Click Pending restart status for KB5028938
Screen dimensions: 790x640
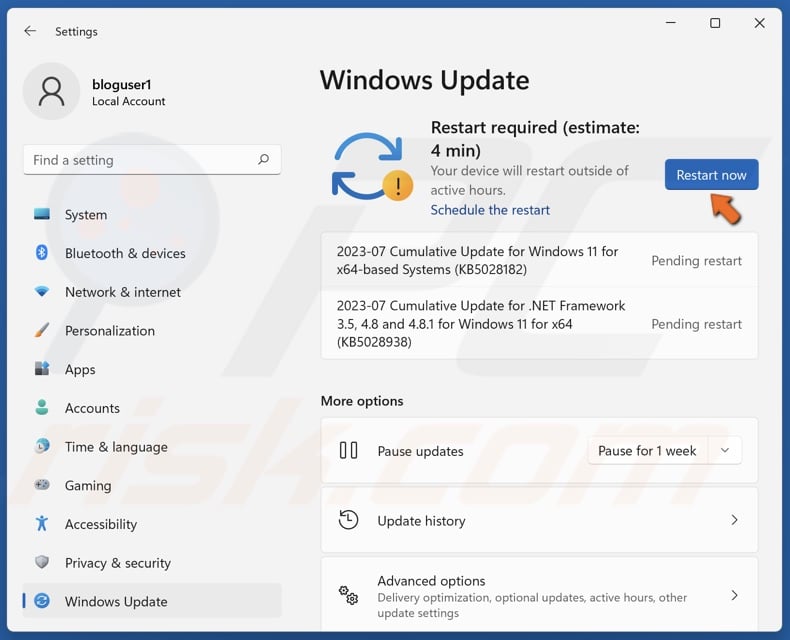[x=696, y=324]
